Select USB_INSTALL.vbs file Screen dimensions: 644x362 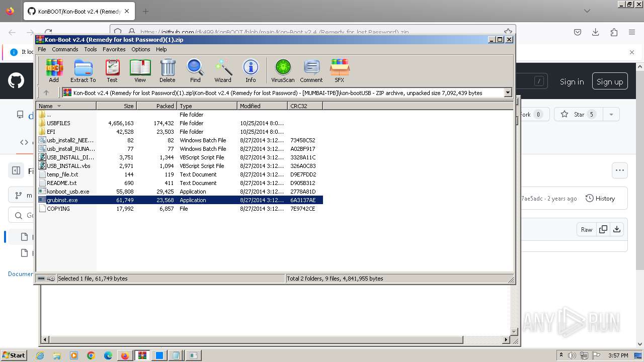click(x=180, y=166)
